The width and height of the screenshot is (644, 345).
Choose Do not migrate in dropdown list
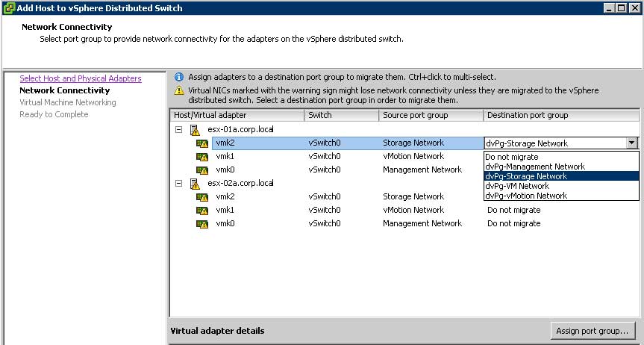(561, 157)
